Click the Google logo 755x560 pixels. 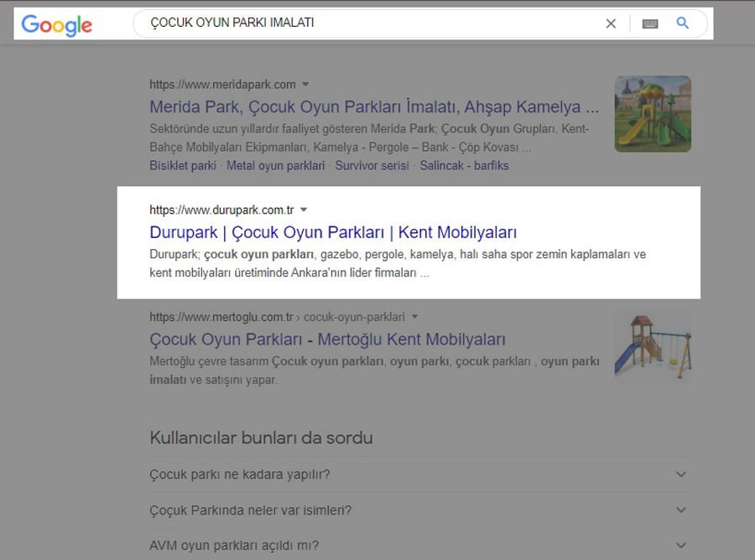(57, 24)
